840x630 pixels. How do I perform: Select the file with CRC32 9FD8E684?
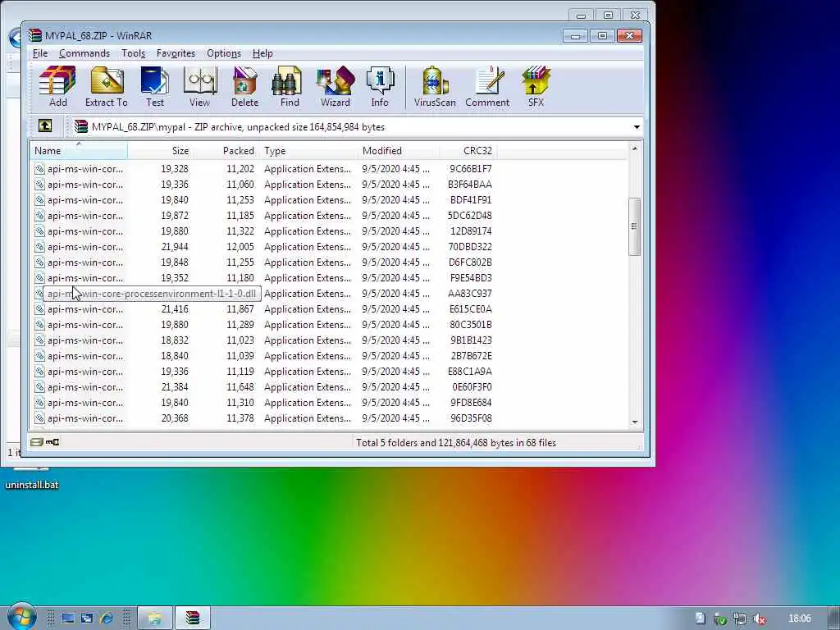coord(263,402)
